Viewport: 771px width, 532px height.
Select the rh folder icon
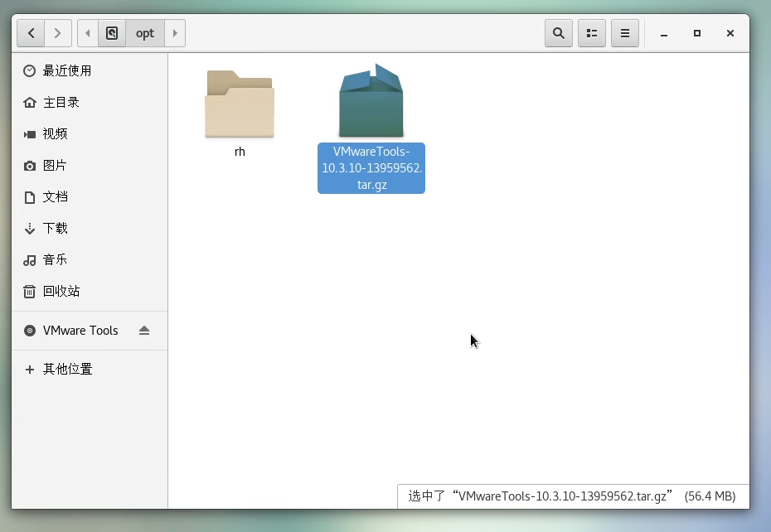point(240,104)
